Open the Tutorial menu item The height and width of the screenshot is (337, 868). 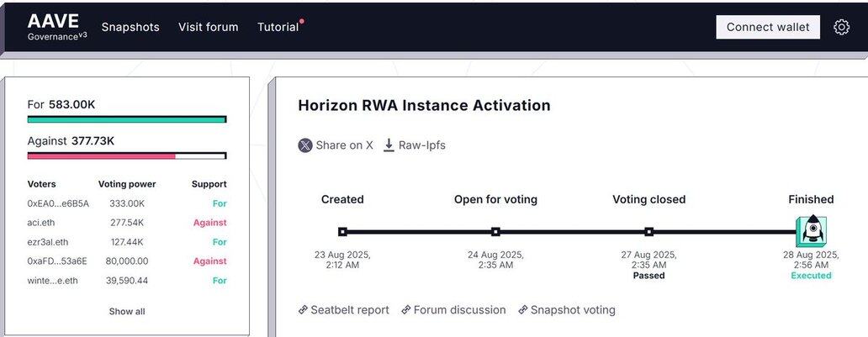tap(278, 27)
